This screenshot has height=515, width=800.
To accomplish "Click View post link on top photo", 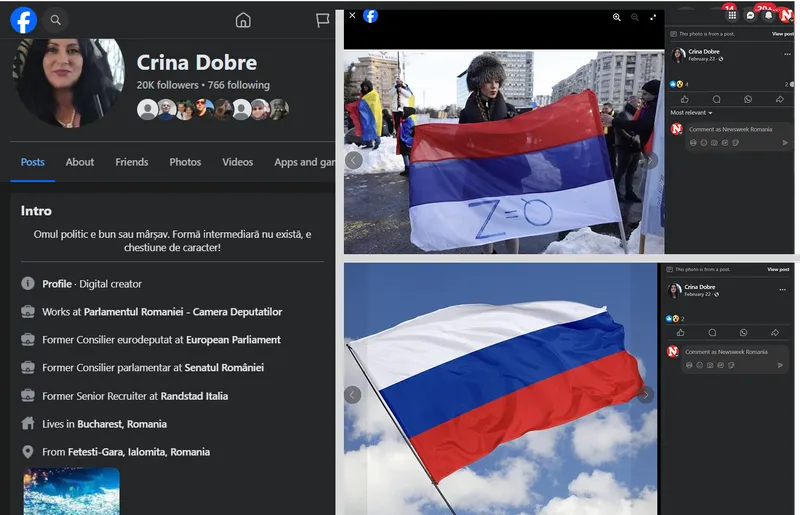I will [782, 34].
